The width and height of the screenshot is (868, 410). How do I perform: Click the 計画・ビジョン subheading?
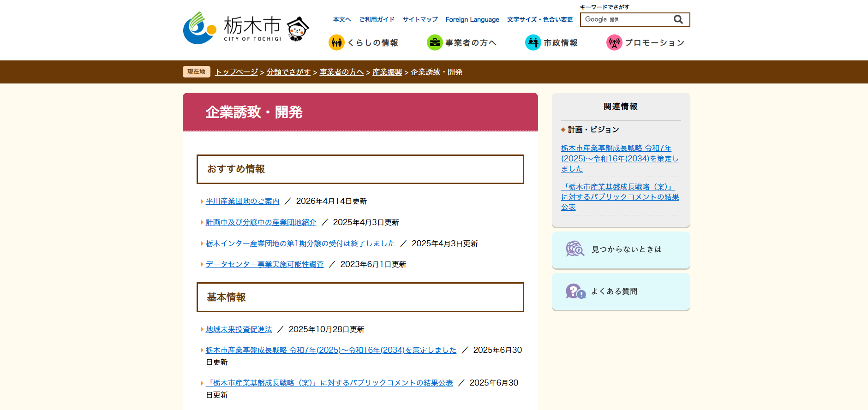click(x=593, y=130)
